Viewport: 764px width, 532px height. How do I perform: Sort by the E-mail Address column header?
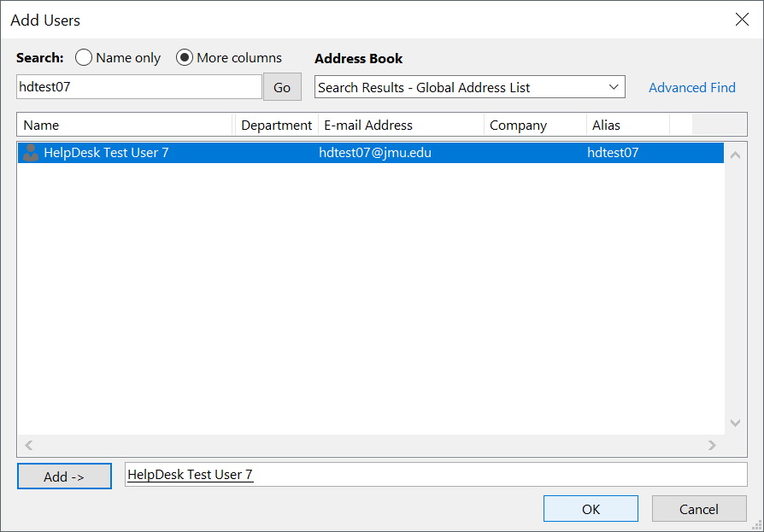point(401,125)
